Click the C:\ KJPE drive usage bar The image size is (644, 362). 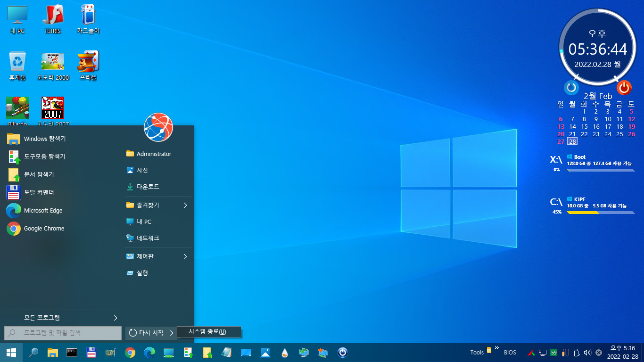click(x=601, y=213)
